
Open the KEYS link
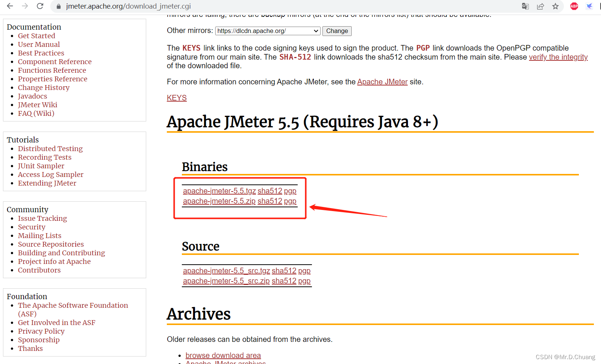pos(177,98)
